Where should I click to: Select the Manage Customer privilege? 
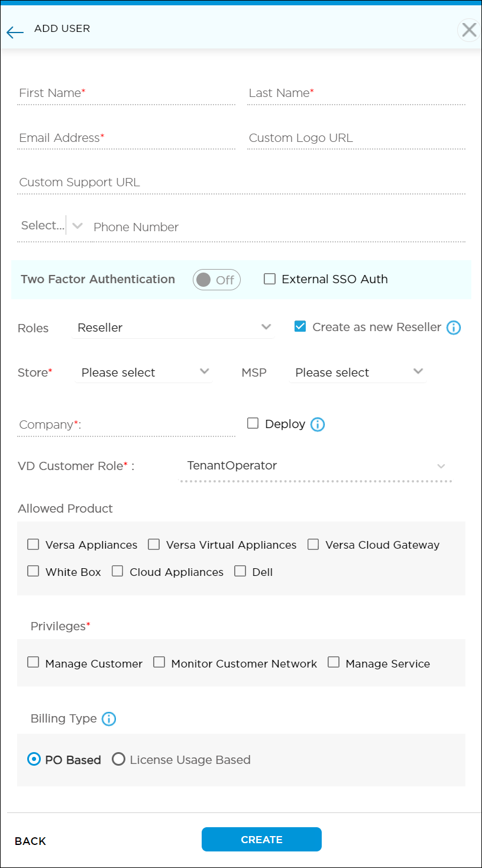[33, 662]
